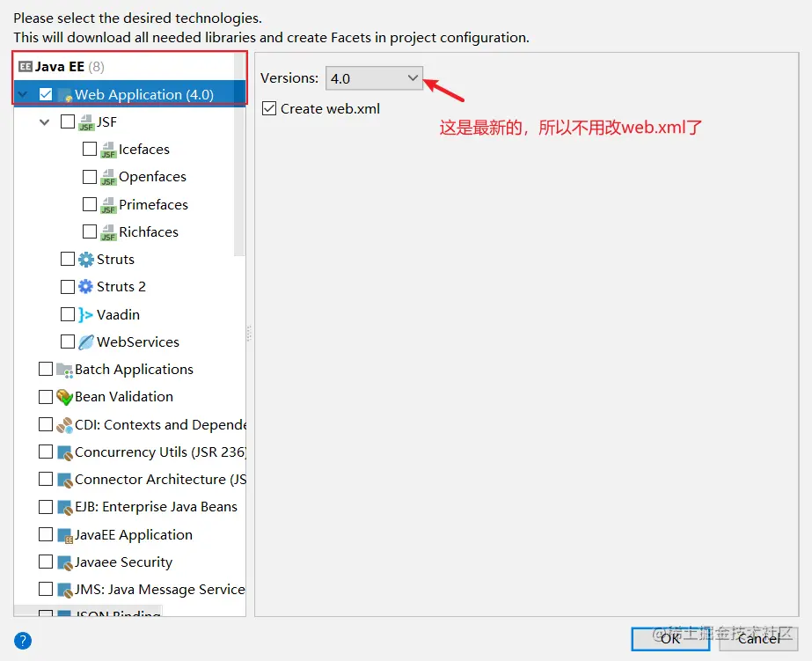Collapse the JSF tree node
The height and width of the screenshot is (661, 812).
45,122
